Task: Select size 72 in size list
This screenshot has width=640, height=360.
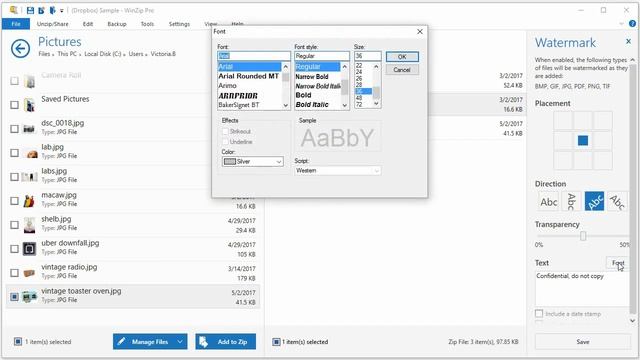Action: [x=359, y=104]
